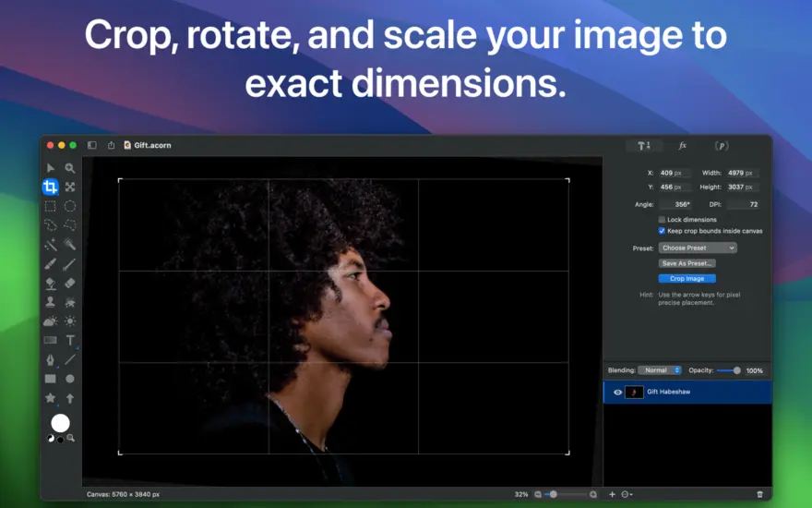Image resolution: width=812 pixels, height=508 pixels.
Task: Pick the Clone stamp tool
Action: click(50, 302)
